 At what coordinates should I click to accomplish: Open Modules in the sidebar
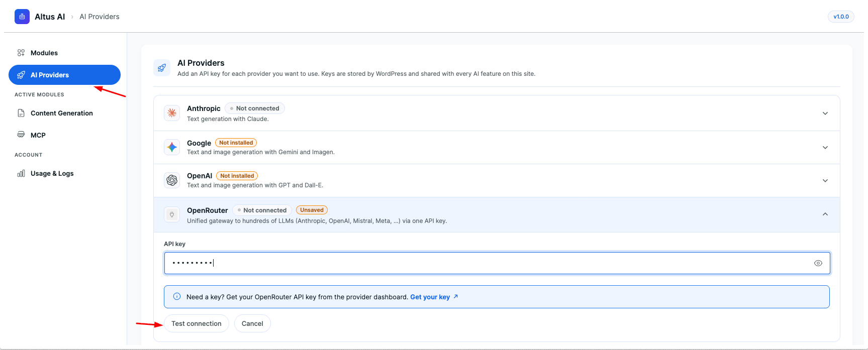tap(64, 53)
